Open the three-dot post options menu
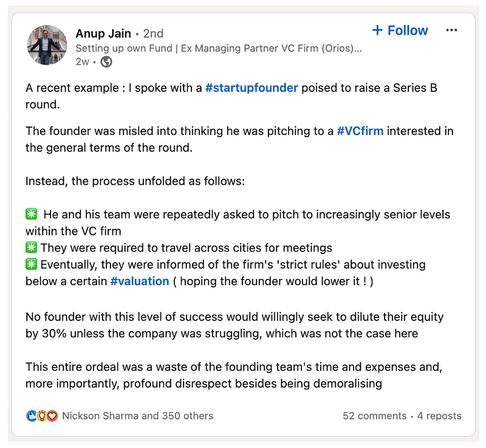 click(x=451, y=30)
